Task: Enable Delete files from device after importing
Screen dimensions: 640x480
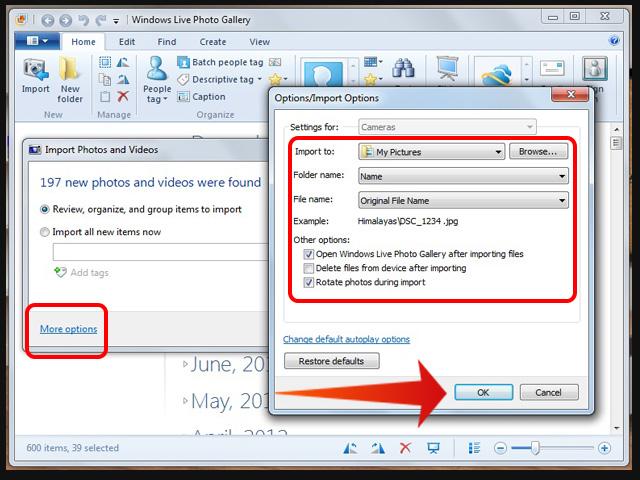Action: [x=309, y=268]
